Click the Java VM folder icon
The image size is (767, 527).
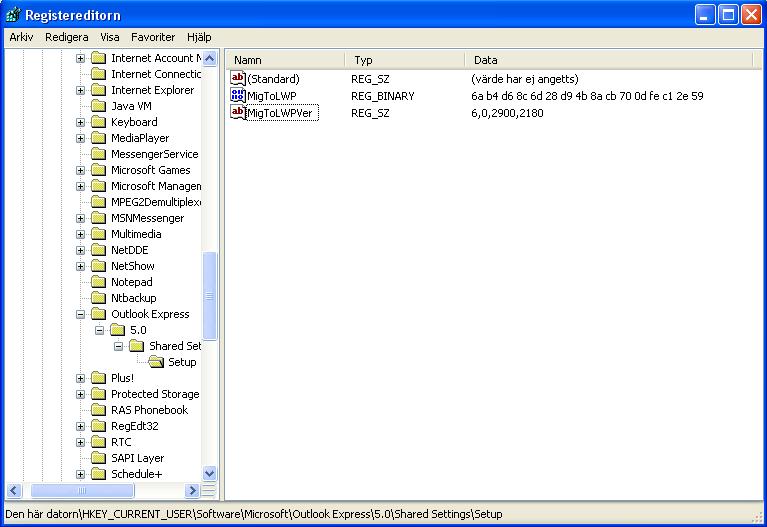98,106
